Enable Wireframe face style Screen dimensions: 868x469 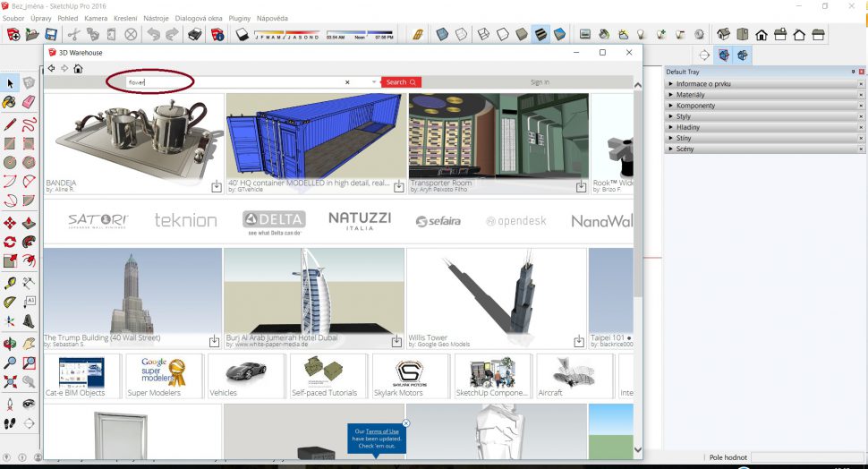[x=483, y=34]
